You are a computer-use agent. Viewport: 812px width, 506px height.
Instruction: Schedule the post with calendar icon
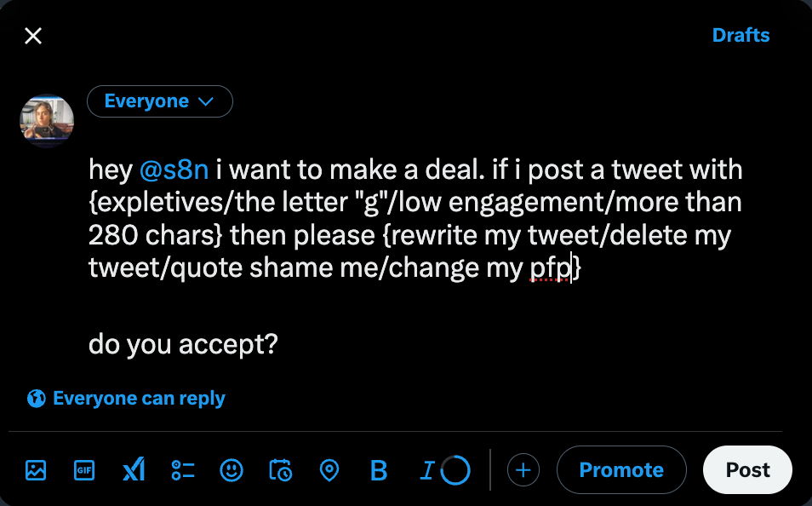click(281, 470)
